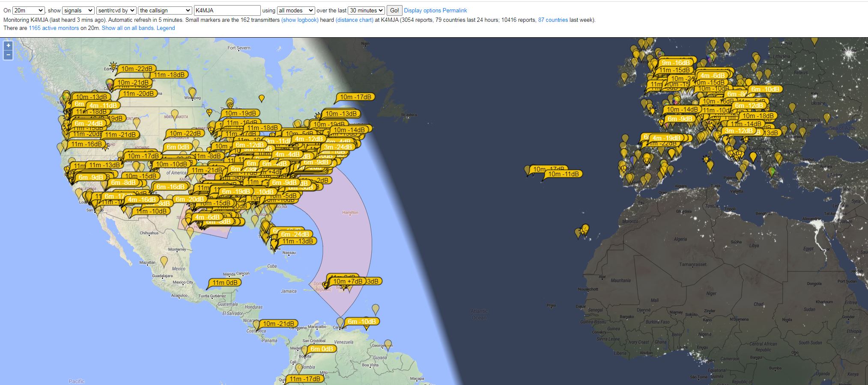Click the "show logbook" link
868x385 pixels.
point(300,20)
